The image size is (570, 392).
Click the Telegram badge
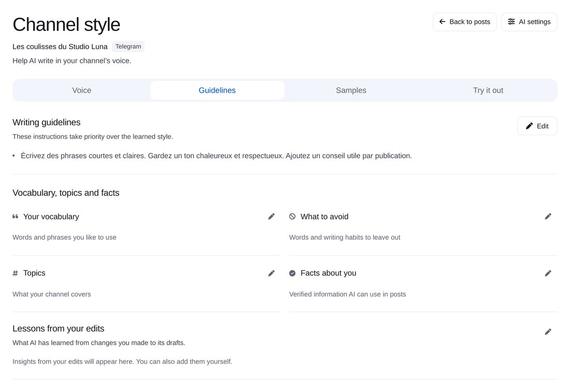coord(128,47)
